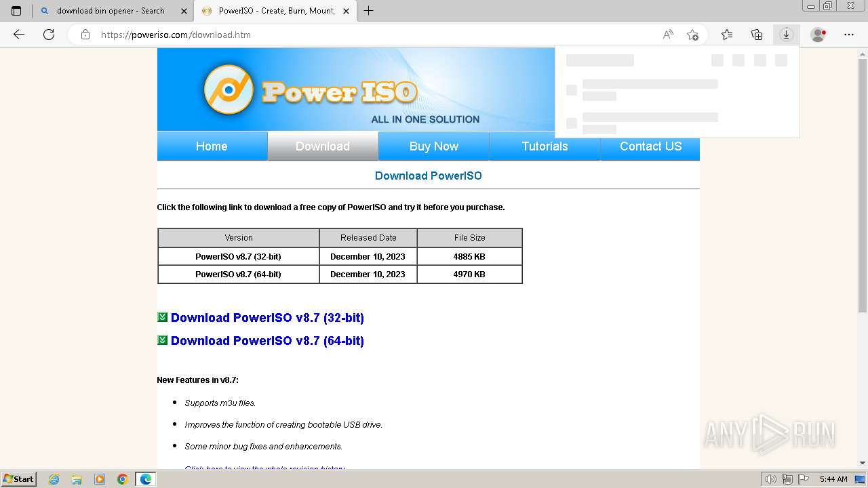The image size is (868, 488).
Task: Click 'PowerISO v8.7 (64-bit)' table cell
Action: tap(238, 274)
